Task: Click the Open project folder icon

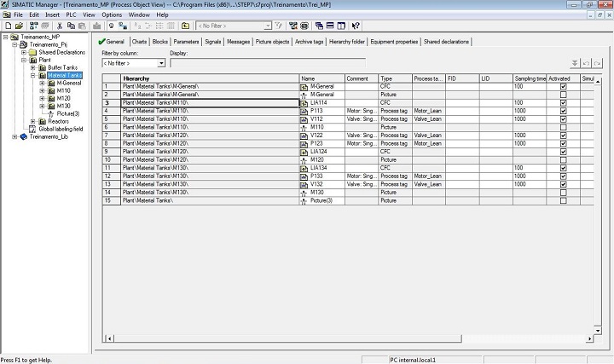Action: [19, 26]
